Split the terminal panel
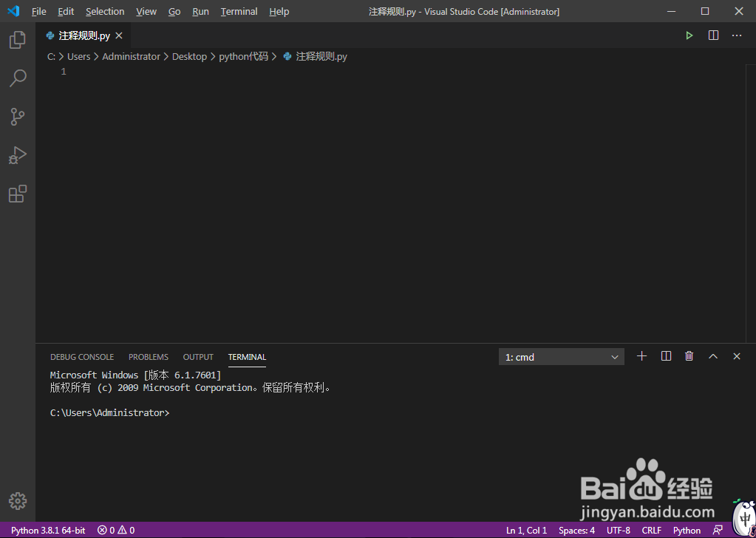 tap(667, 356)
